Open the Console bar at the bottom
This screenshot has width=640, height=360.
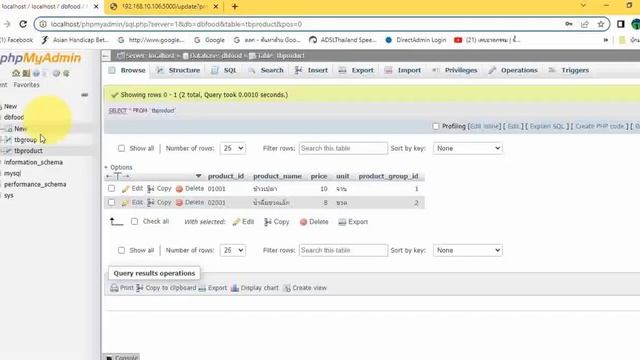(x=122, y=357)
